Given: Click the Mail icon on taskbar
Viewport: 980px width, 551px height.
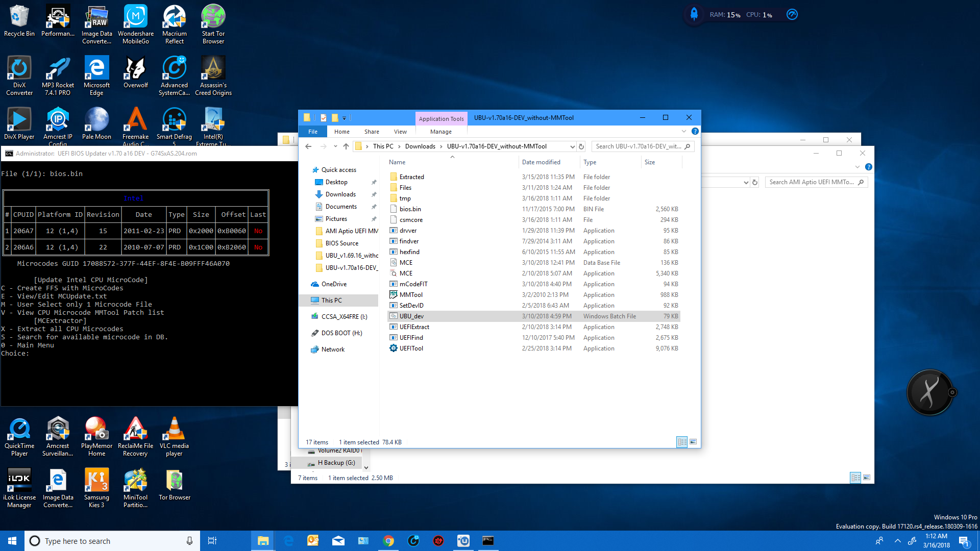Looking at the screenshot, I should 338,541.
